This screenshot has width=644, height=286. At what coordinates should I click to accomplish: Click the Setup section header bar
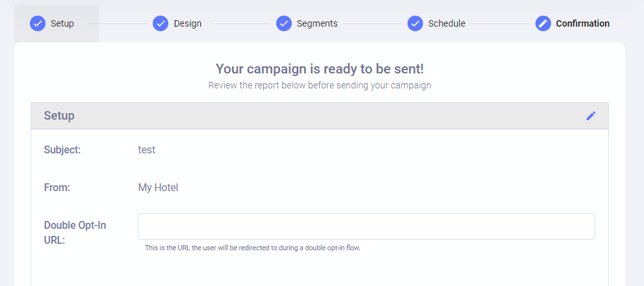pos(319,116)
